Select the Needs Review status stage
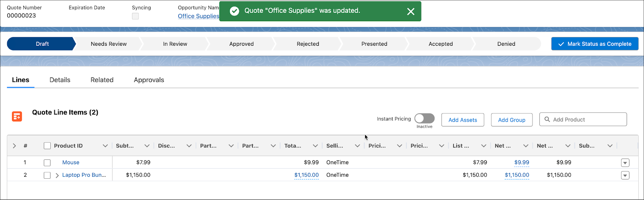The height and width of the screenshot is (200, 644). 109,44
